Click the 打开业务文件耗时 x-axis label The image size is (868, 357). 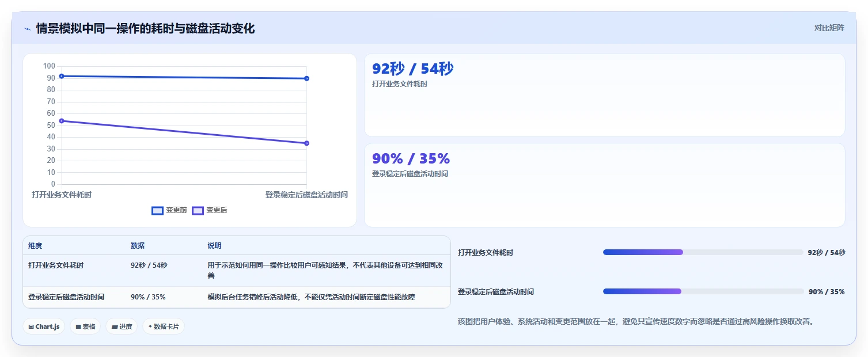pyautogui.click(x=62, y=195)
